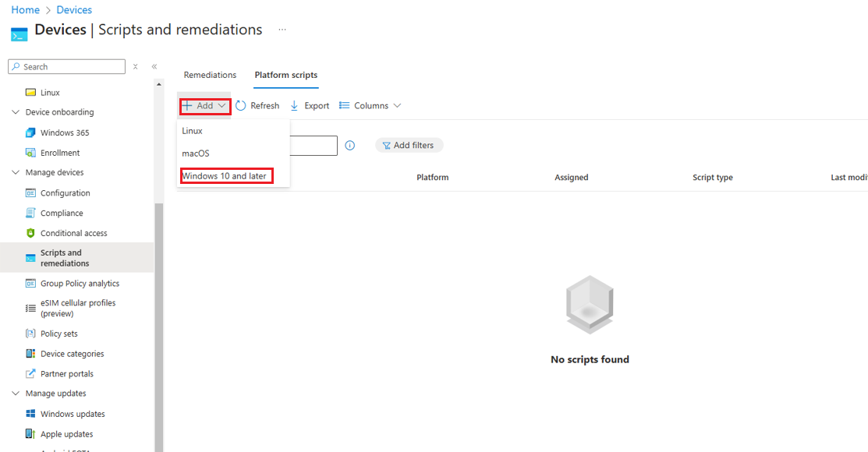Screen dimensions: 868x452
Task: Click the magnifier icon in the Search box
Action: pyautogui.click(x=16, y=66)
